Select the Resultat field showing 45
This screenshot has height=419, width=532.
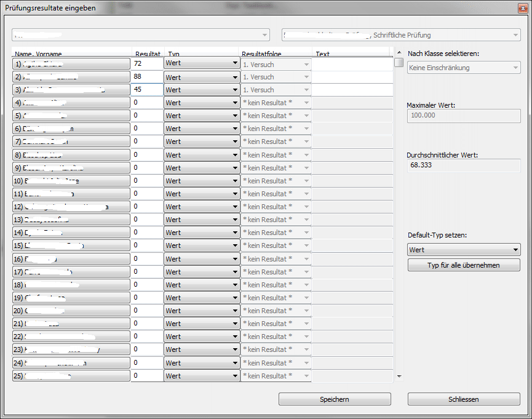(146, 90)
